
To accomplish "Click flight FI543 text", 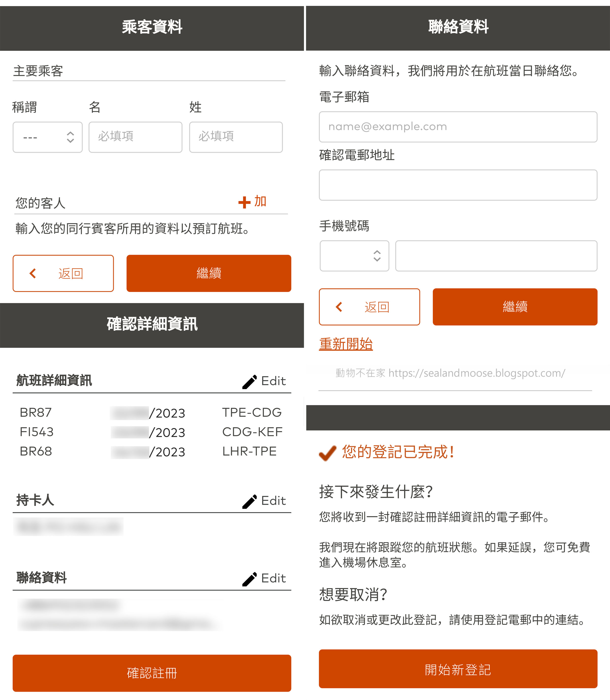I will 37,432.
